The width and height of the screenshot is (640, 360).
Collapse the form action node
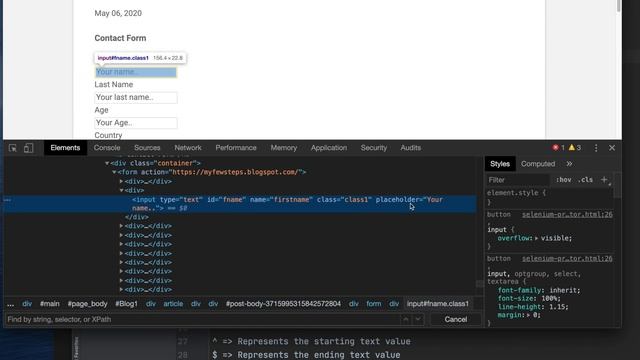(x=115, y=172)
